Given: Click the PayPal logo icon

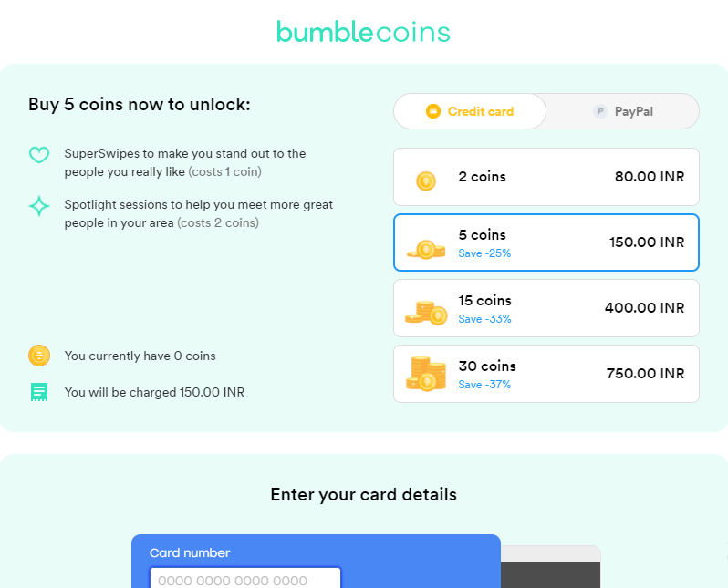Looking at the screenshot, I should 599,111.
